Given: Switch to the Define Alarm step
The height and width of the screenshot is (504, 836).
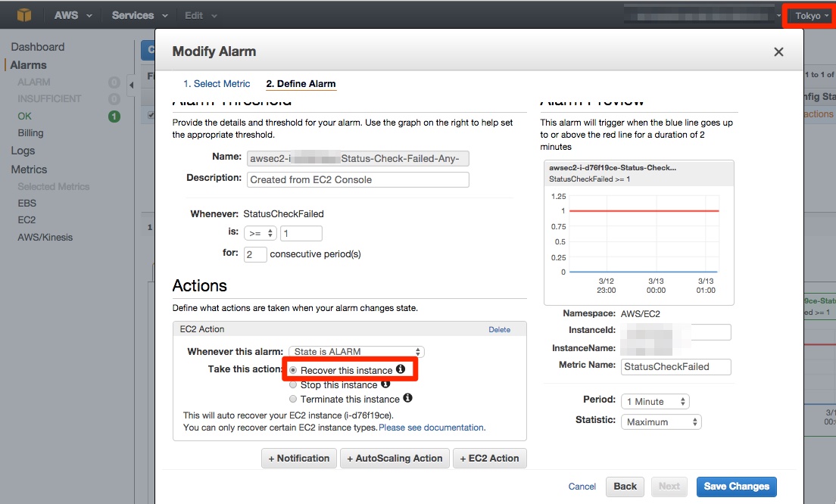Looking at the screenshot, I should coord(301,83).
